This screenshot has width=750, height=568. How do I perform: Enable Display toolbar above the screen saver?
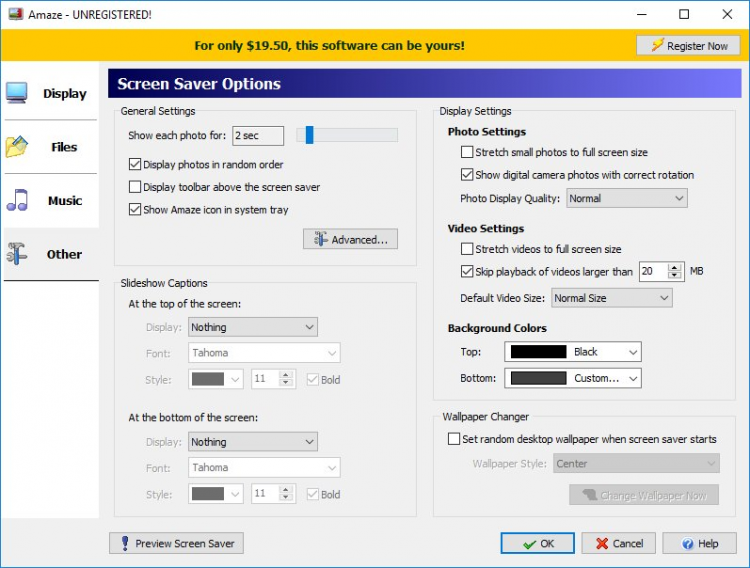click(x=134, y=187)
